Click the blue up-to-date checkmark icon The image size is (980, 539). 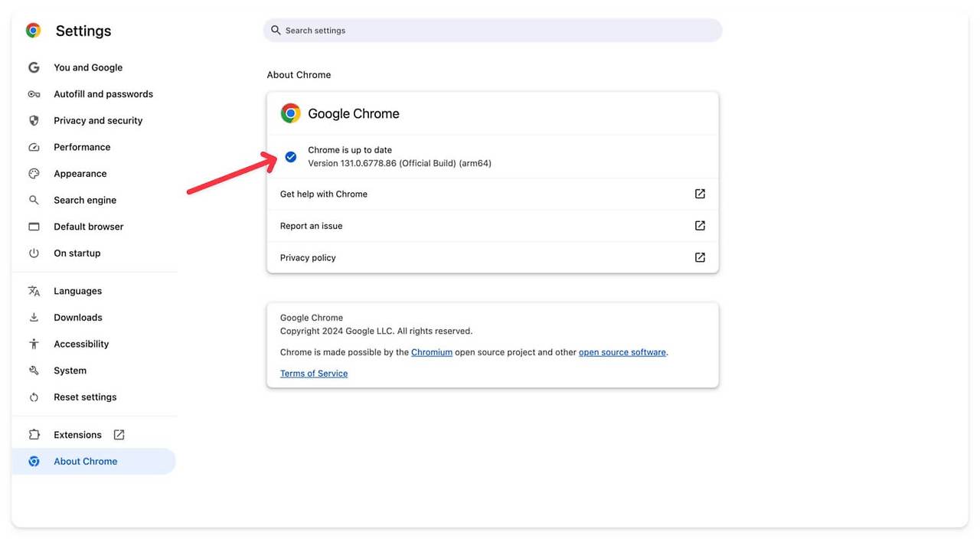[291, 157]
